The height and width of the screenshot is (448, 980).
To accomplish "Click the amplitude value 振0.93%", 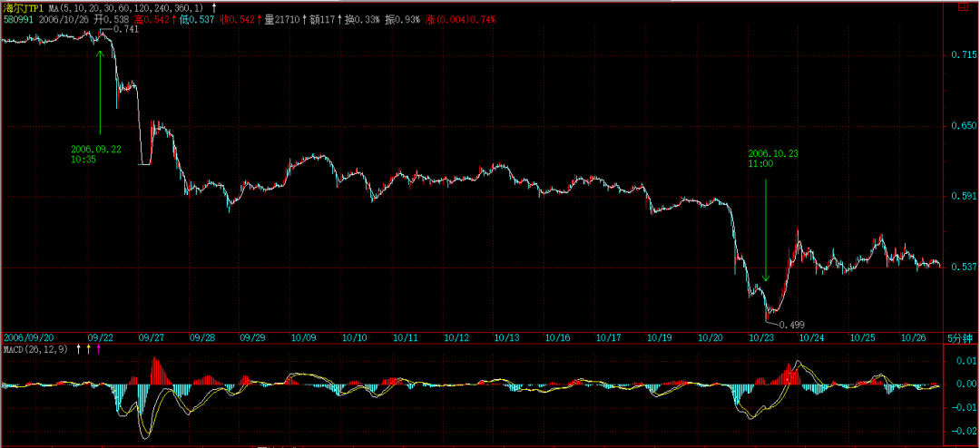I will (403, 20).
